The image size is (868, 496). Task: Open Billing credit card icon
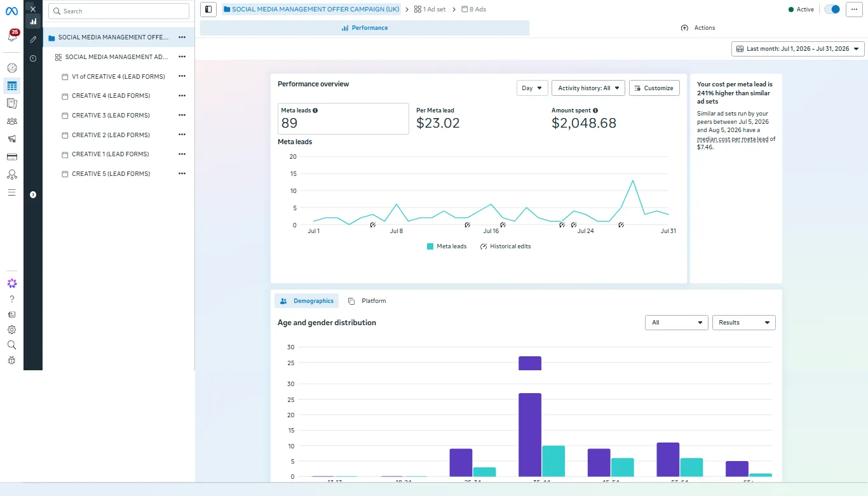[x=11, y=157]
